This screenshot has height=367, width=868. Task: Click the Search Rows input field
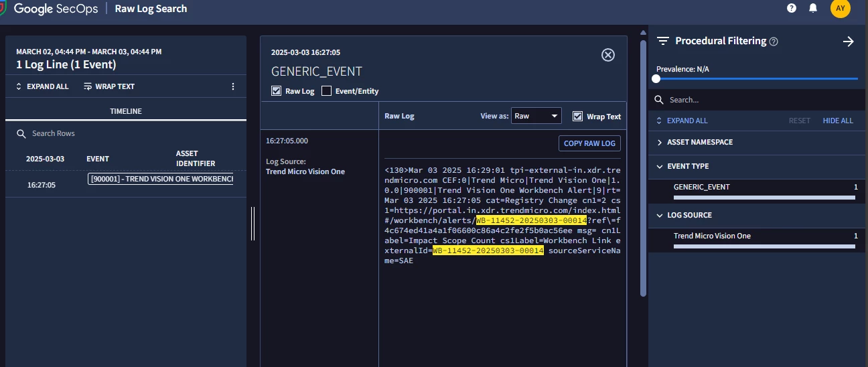click(x=127, y=134)
